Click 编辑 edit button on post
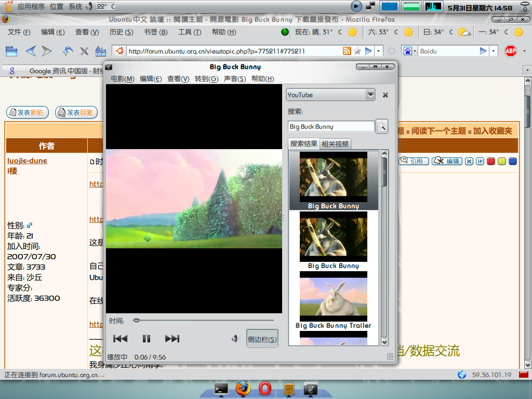Screen dimensions: 532x399 point(447,161)
